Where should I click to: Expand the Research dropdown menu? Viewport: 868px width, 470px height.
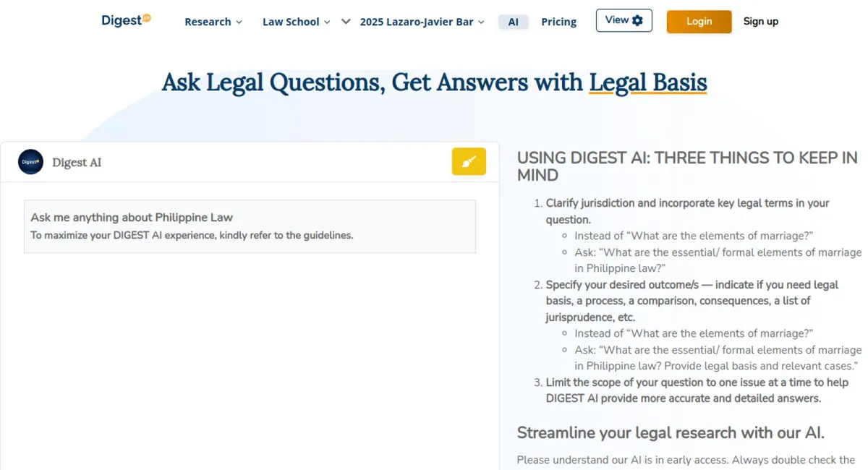pyautogui.click(x=213, y=22)
